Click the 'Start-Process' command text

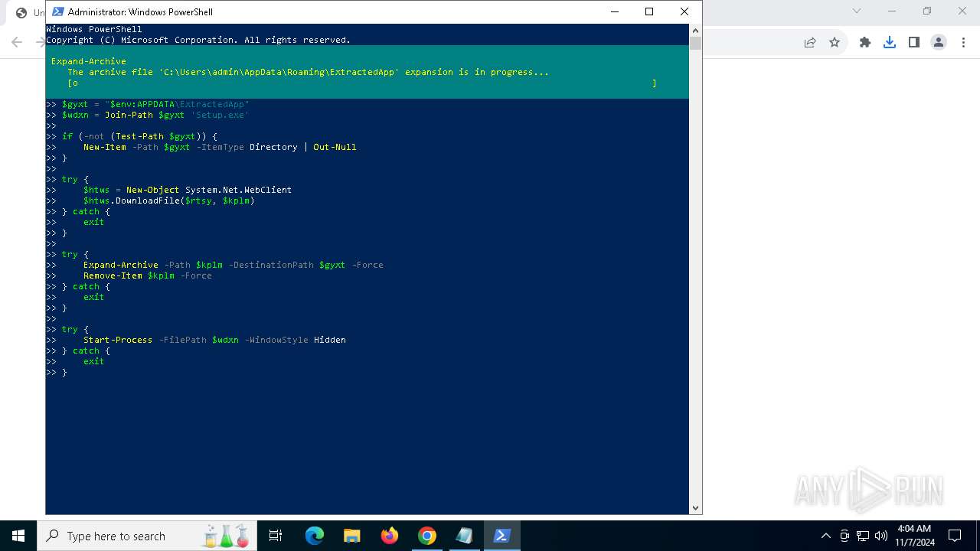click(118, 340)
